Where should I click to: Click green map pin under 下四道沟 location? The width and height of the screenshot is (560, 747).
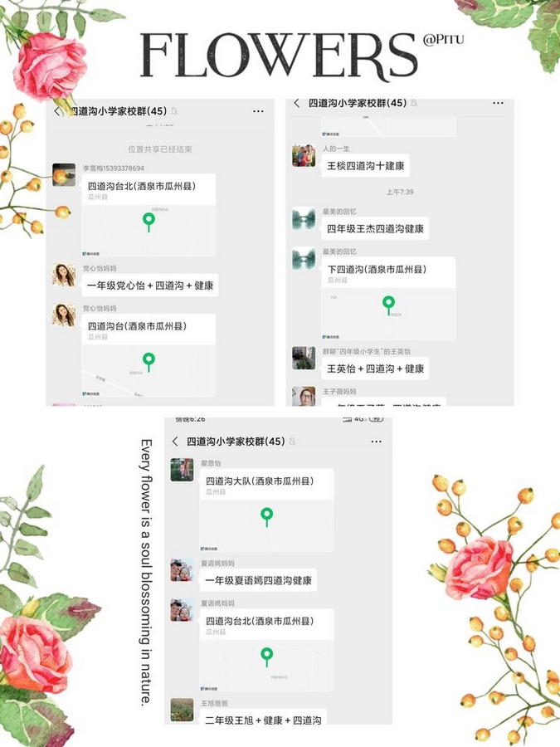tap(388, 305)
